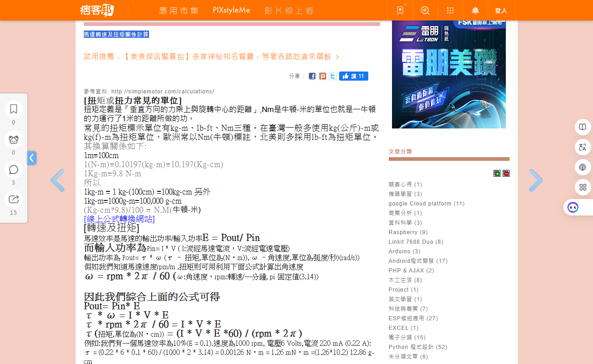The image size is (593, 364).
Task: Open category 木工生活 (8)
Action: [405, 280]
